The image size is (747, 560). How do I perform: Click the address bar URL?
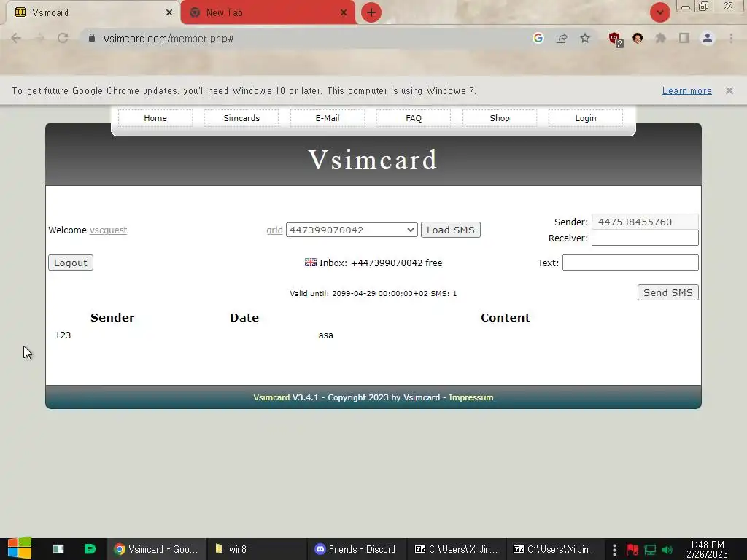(169, 38)
